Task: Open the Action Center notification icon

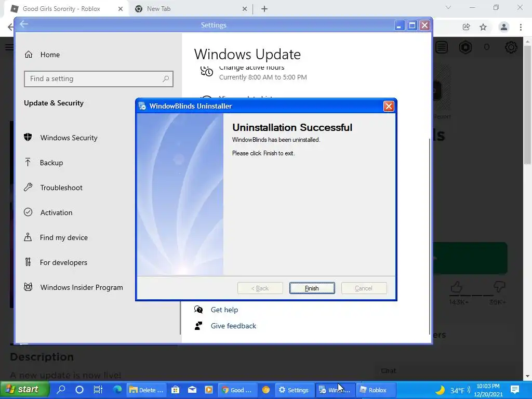Action: pos(515,390)
